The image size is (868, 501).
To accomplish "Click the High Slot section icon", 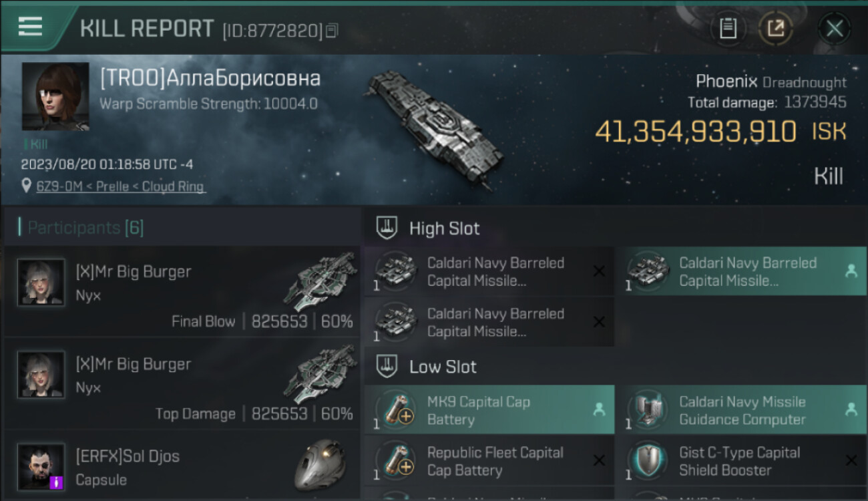I will tap(387, 228).
